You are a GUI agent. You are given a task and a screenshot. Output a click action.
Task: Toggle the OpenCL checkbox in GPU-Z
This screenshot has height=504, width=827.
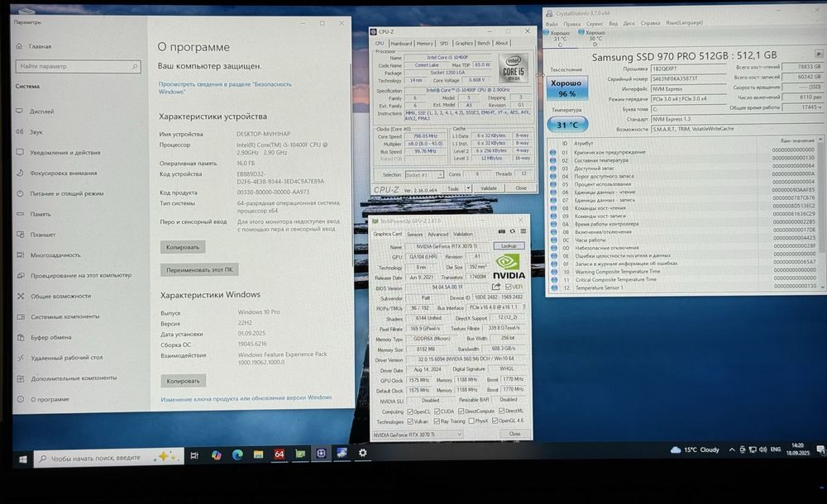410,411
